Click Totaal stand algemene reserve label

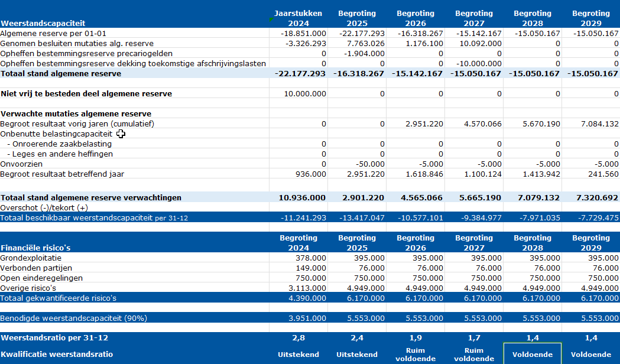tap(61, 73)
